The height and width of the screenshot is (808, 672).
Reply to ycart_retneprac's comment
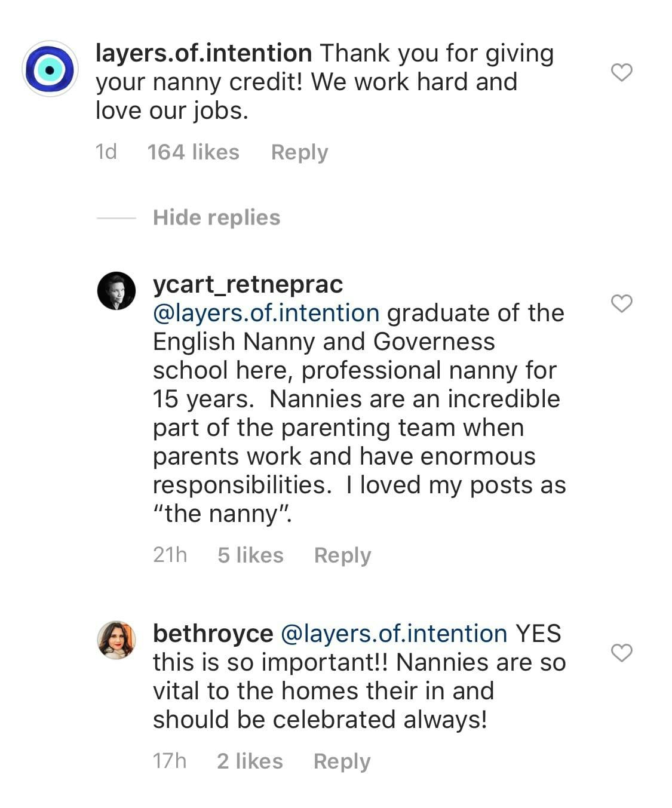[x=342, y=555]
